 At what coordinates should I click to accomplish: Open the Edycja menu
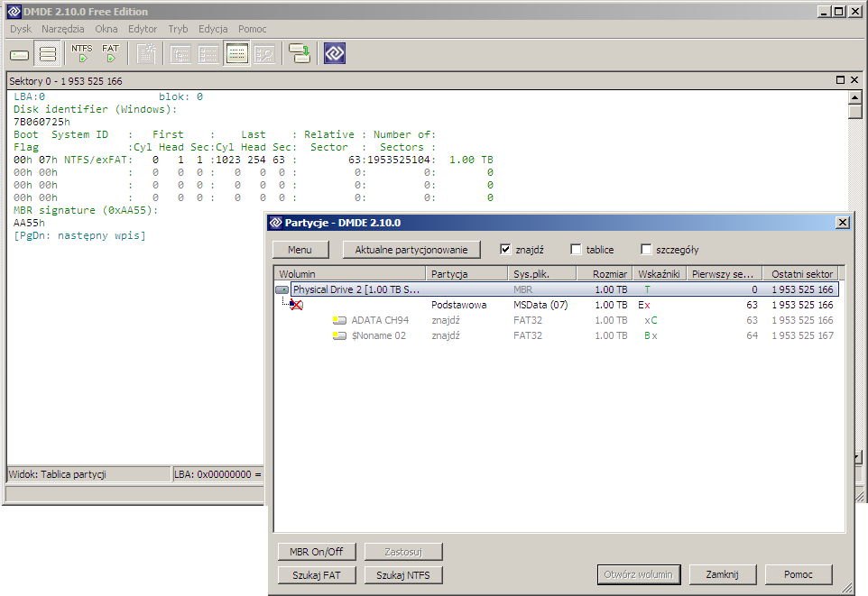(213, 29)
